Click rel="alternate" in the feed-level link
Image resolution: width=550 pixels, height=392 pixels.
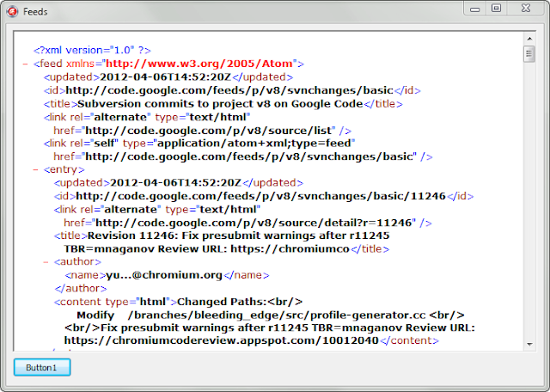111,117
